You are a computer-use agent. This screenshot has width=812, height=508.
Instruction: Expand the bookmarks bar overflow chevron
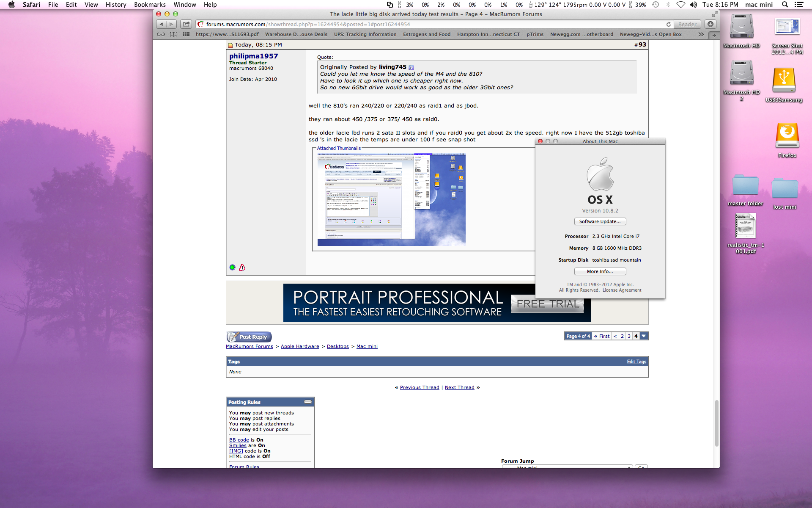(701, 34)
